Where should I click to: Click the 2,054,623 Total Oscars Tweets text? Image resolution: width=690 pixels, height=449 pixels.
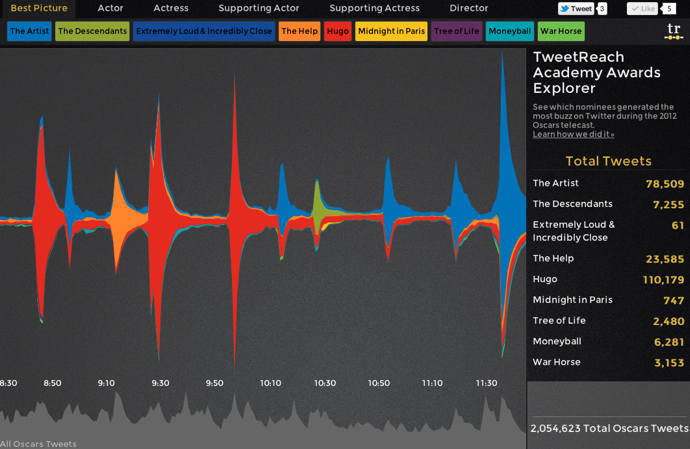pos(609,428)
